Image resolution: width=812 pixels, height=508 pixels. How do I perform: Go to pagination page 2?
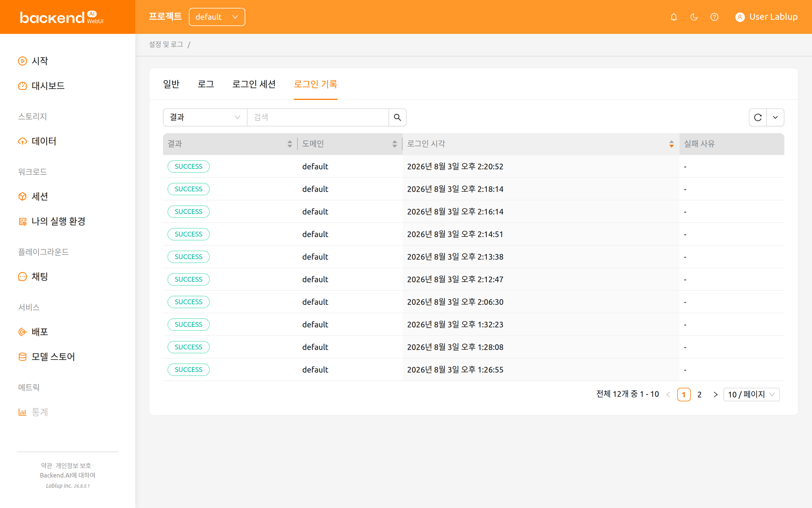(700, 395)
